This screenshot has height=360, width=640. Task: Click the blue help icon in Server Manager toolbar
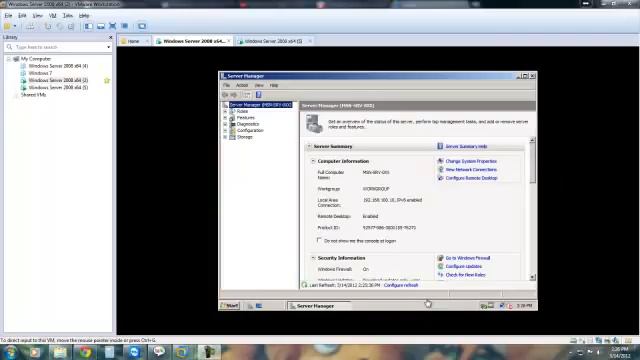(258, 95)
